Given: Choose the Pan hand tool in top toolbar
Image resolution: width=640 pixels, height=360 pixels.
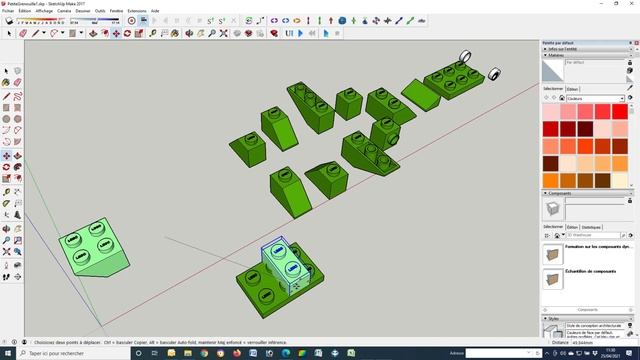Looking at the screenshot, I should point(201,33).
